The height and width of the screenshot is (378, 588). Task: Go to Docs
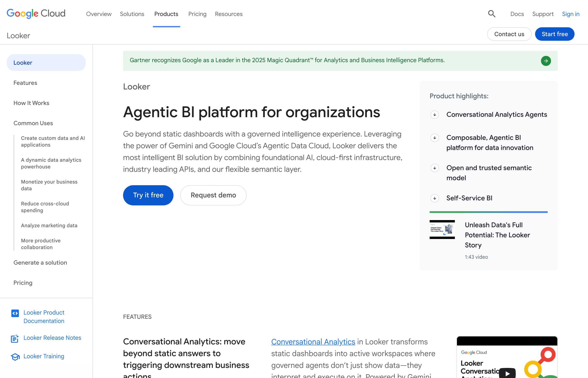(x=517, y=14)
